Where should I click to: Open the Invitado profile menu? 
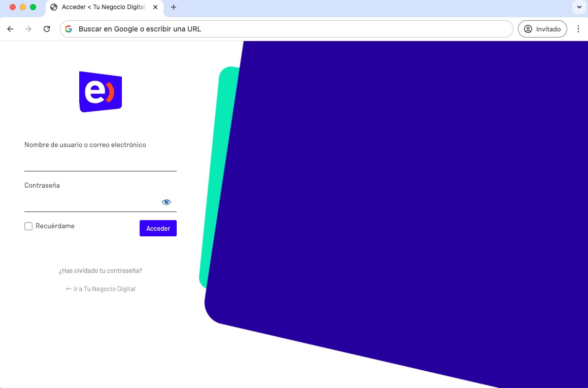(x=542, y=29)
